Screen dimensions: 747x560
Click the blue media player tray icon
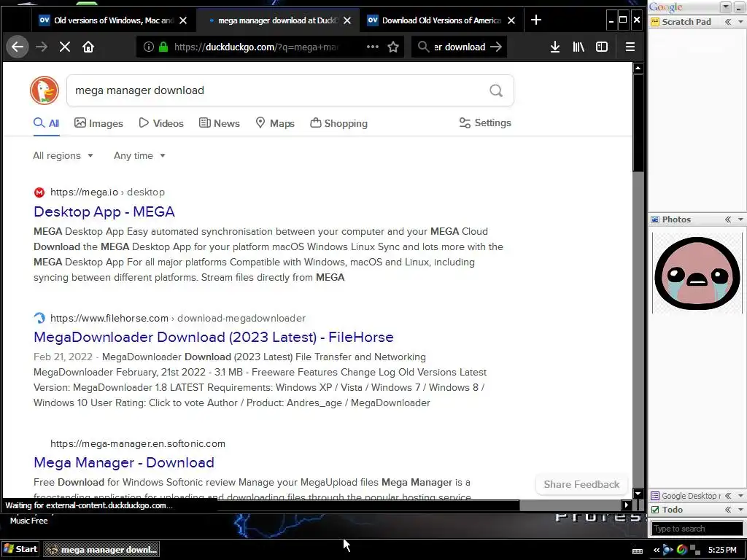click(668, 550)
